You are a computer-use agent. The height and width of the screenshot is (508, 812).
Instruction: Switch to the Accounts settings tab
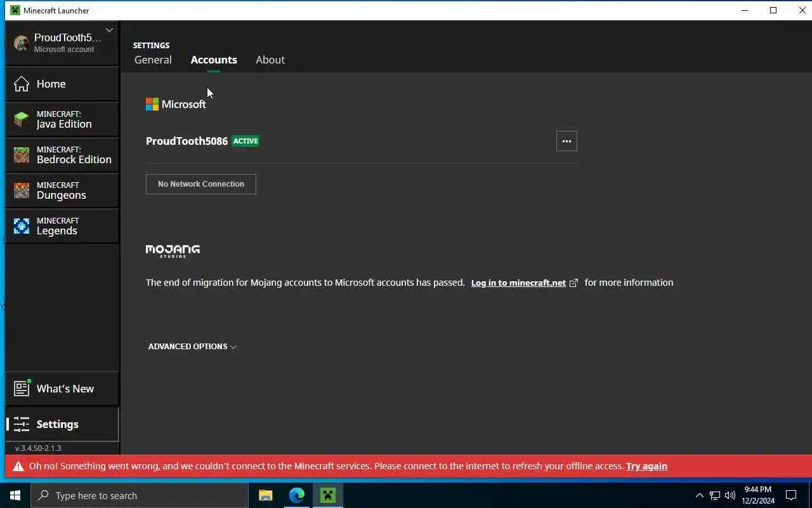pyautogui.click(x=214, y=60)
